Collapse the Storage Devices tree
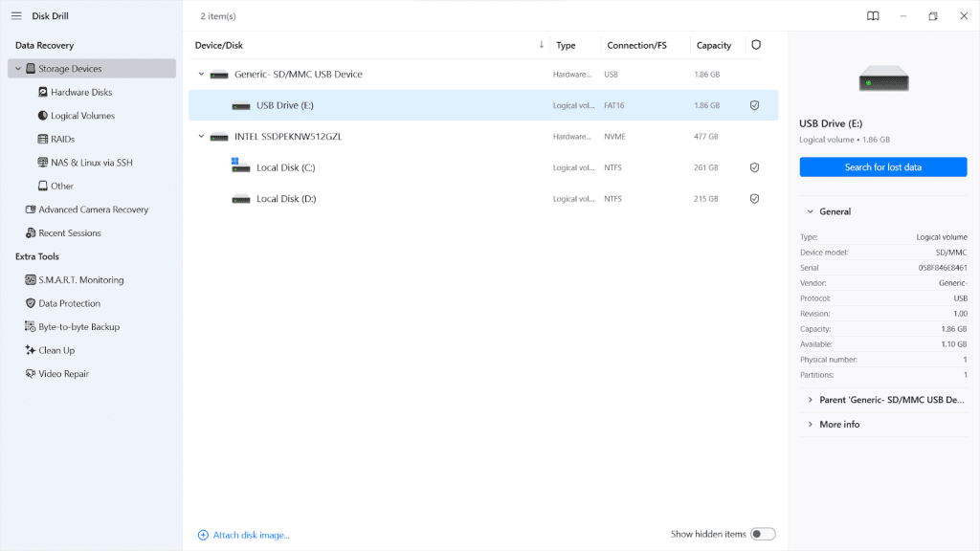The width and height of the screenshot is (980, 551). [x=18, y=69]
